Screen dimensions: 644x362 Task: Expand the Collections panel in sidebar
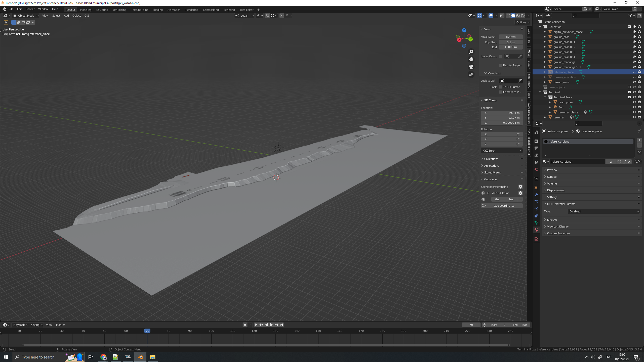(x=491, y=159)
